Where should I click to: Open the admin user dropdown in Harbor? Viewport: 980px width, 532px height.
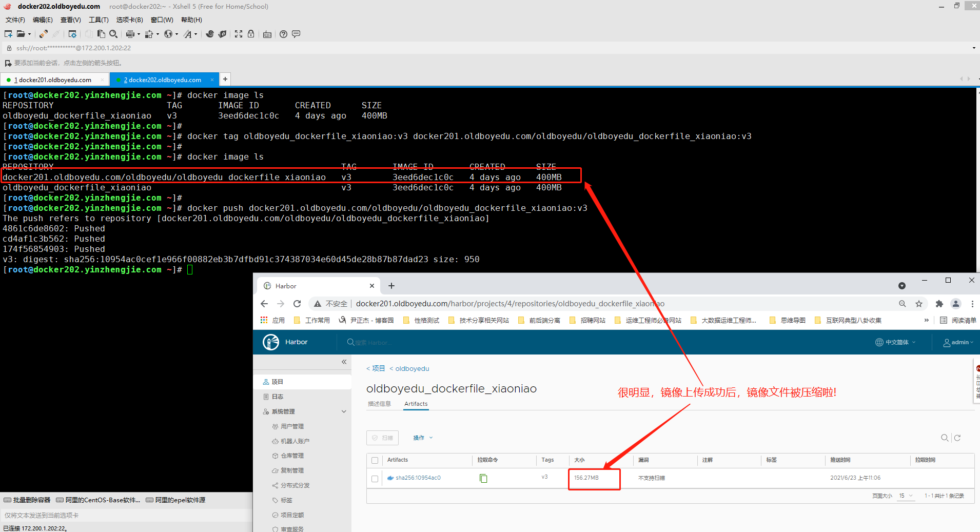click(x=958, y=342)
